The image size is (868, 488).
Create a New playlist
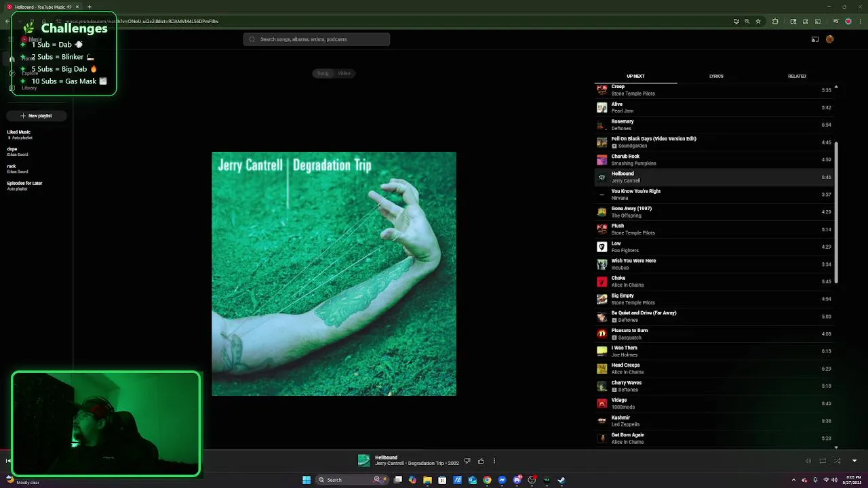coord(37,116)
